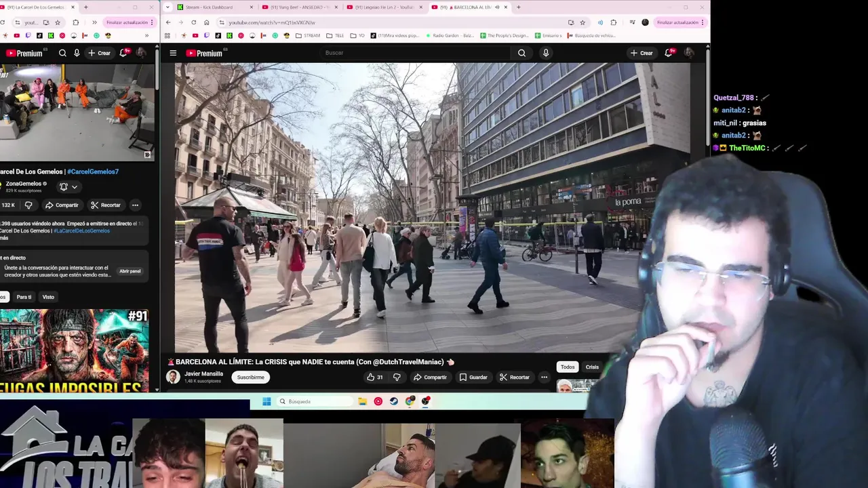Open notifications bell in left YouTube window
Image resolution: width=868 pixels, height=488 pixels.
(123, 53)
